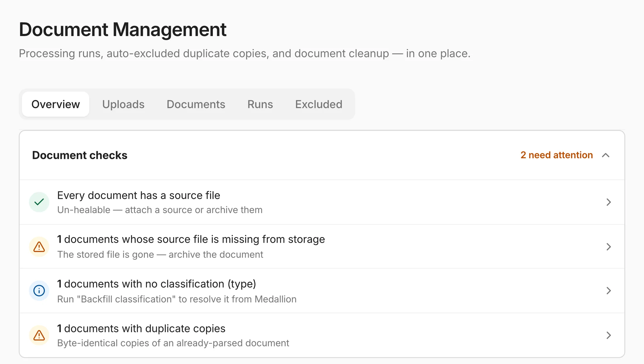Viewport: 644px width, 364px height.
Task: Switch to the Uploads tab
Action: click(123, 104)
